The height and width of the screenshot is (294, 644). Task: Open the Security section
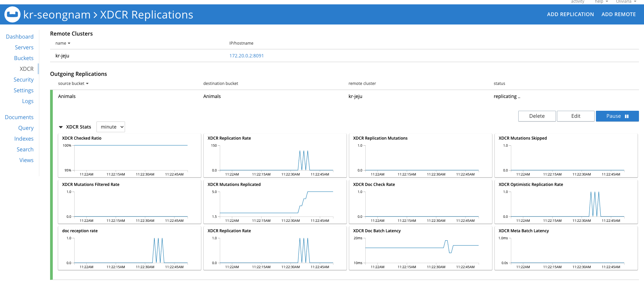coord(24,80)
